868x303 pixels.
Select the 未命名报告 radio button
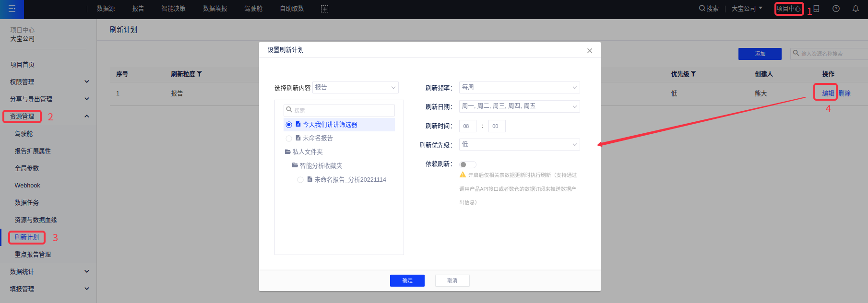tap(289, 139)
